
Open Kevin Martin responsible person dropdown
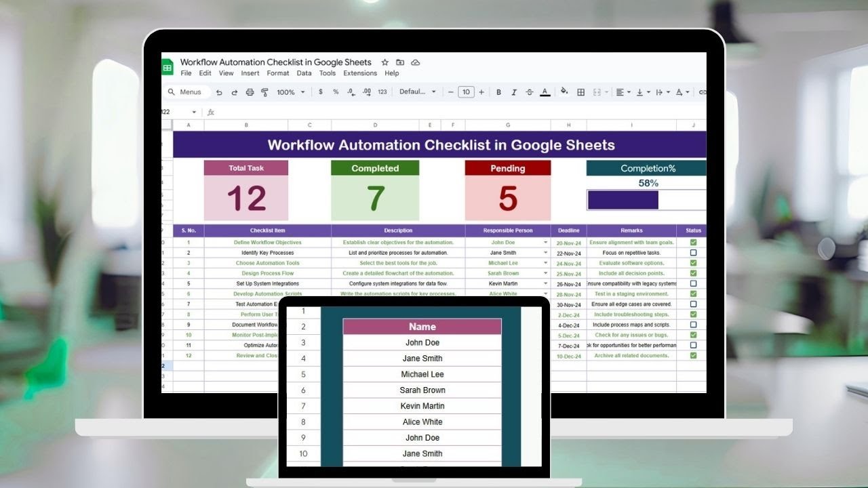(545, 283)
